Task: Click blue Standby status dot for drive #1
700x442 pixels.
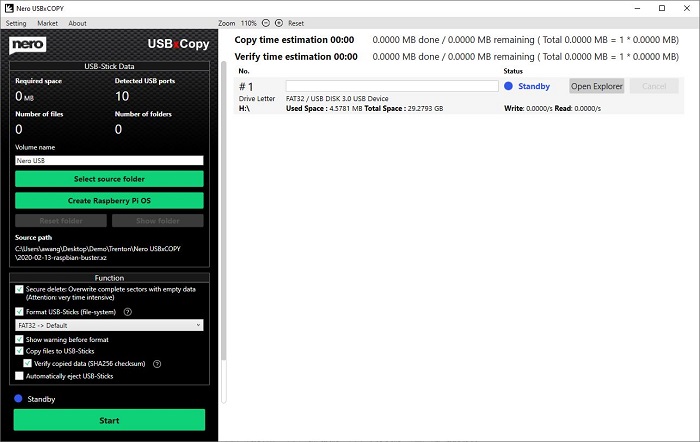Action: 508,86
